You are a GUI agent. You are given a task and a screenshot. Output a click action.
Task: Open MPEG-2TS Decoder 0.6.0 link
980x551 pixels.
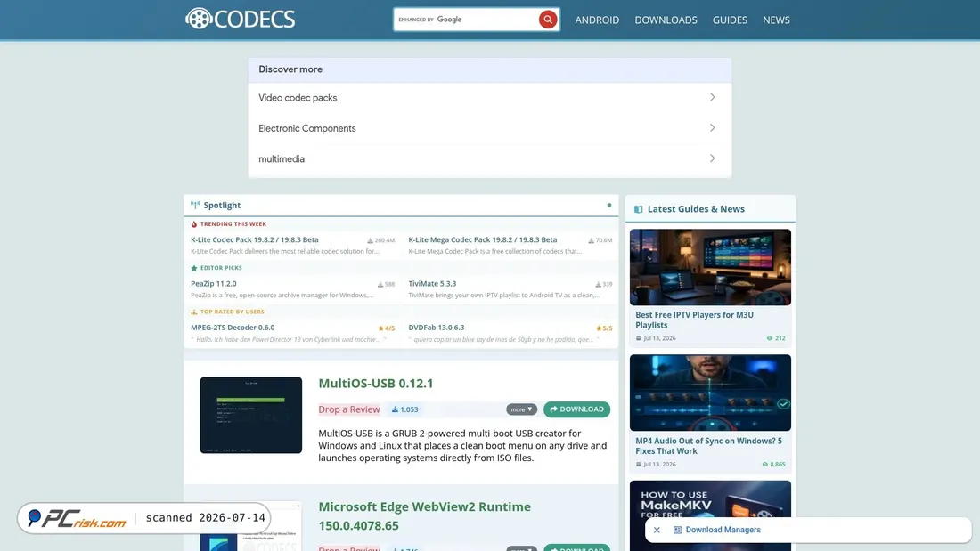click(233, 328)
